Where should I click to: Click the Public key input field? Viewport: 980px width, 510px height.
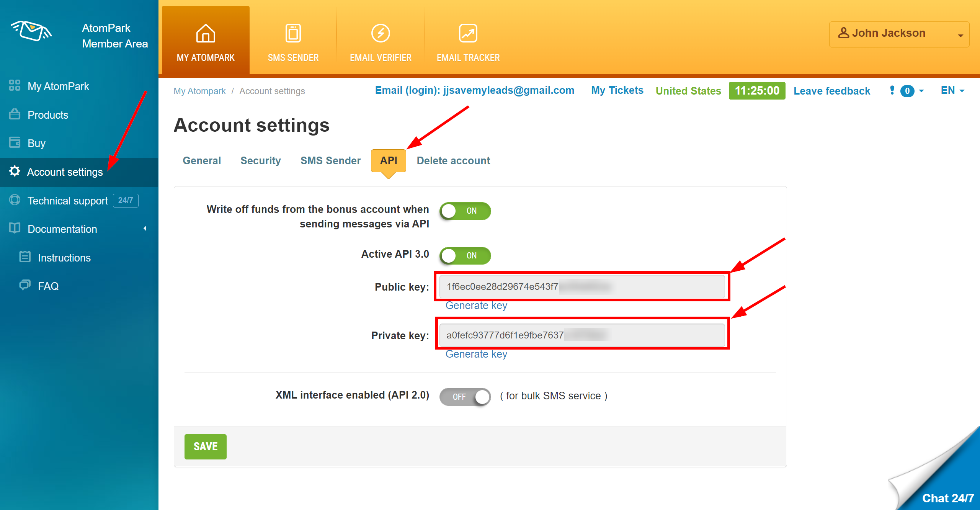click(582, 287)
